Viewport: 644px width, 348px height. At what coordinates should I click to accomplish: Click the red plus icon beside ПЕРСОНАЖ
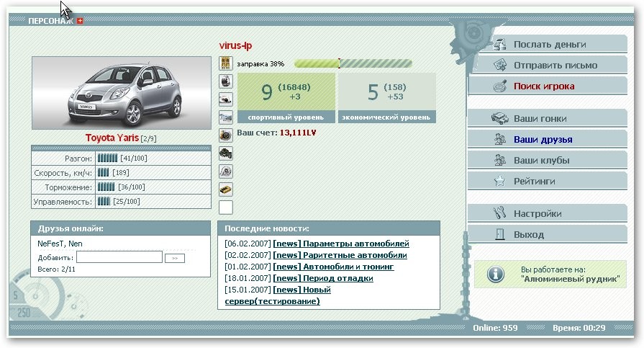[x=80, y=21]
